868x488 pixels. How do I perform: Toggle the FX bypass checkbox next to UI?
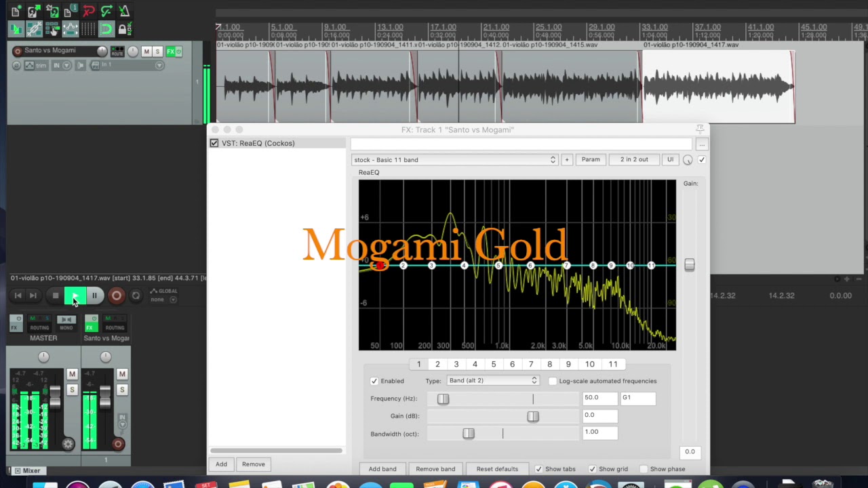(x=702, y=160)
